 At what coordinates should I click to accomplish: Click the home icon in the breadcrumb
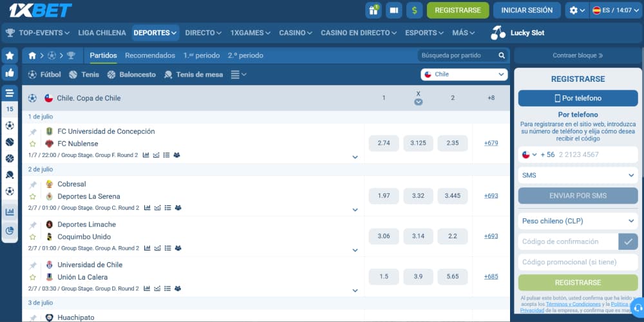coord(32,55)
